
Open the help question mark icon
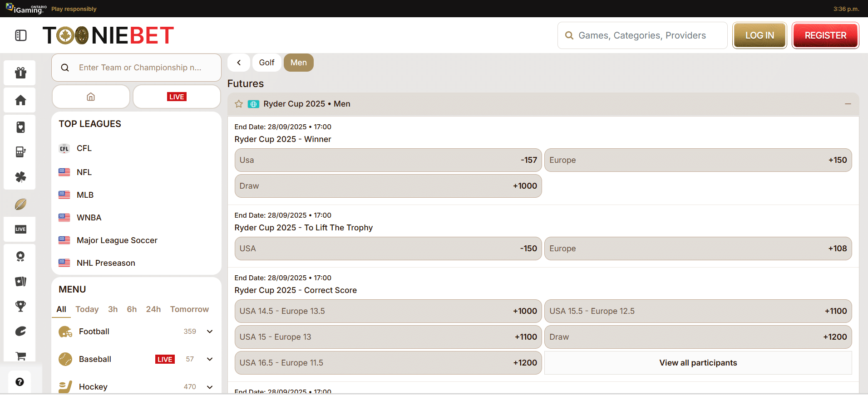20,382
